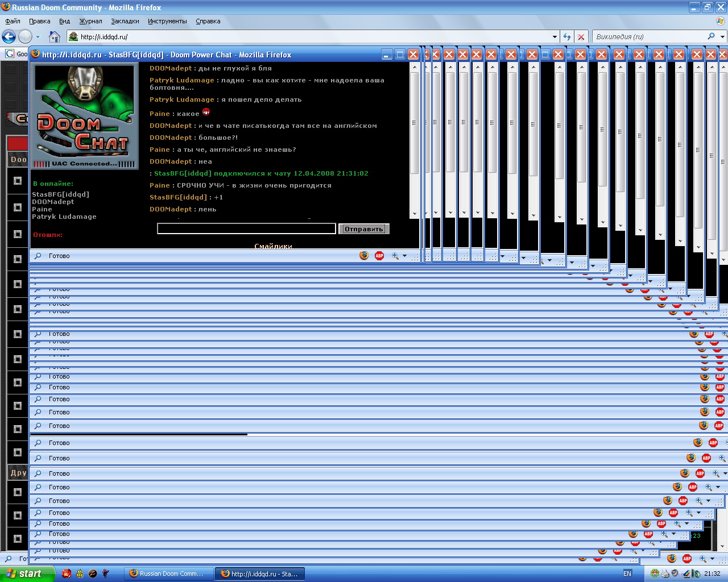Viewport: 728px width, 582px height.
Task: Open the Инструменты menu
Action: pyautogui.click(x=167, y=21)
